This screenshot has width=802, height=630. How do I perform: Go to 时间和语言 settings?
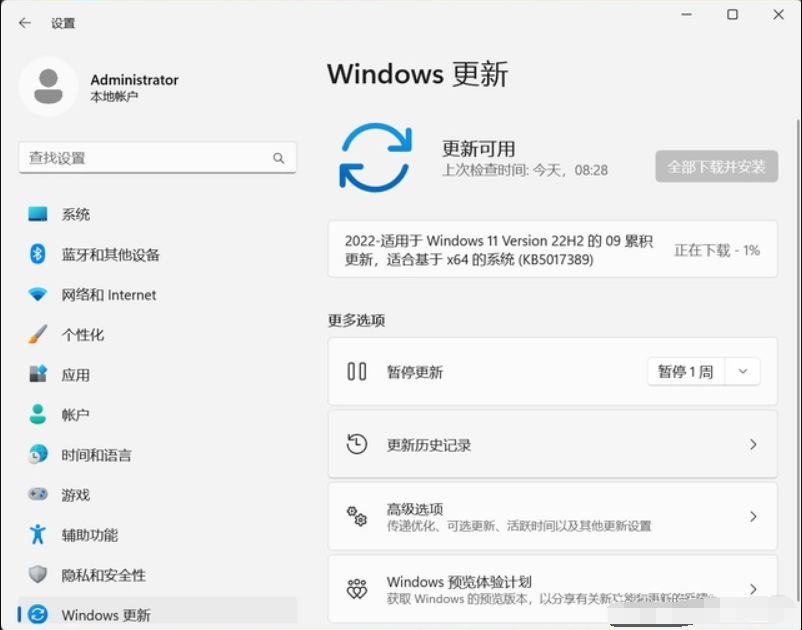pos(96,455)
